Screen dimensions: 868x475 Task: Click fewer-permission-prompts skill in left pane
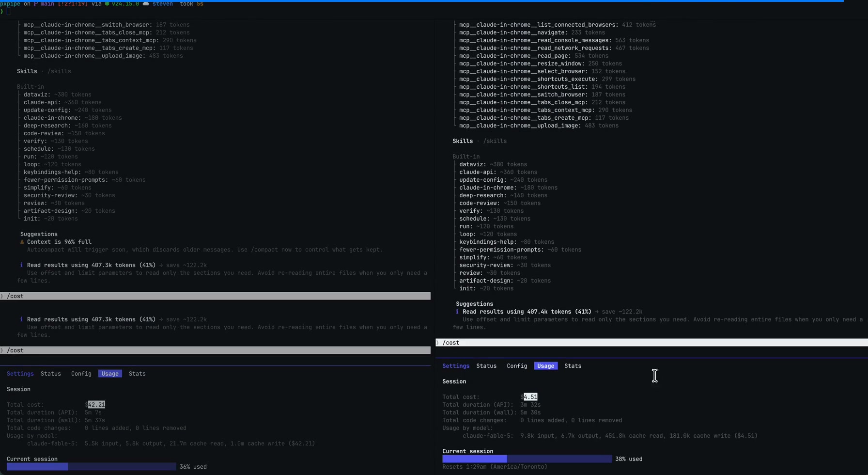click(84, 180)
